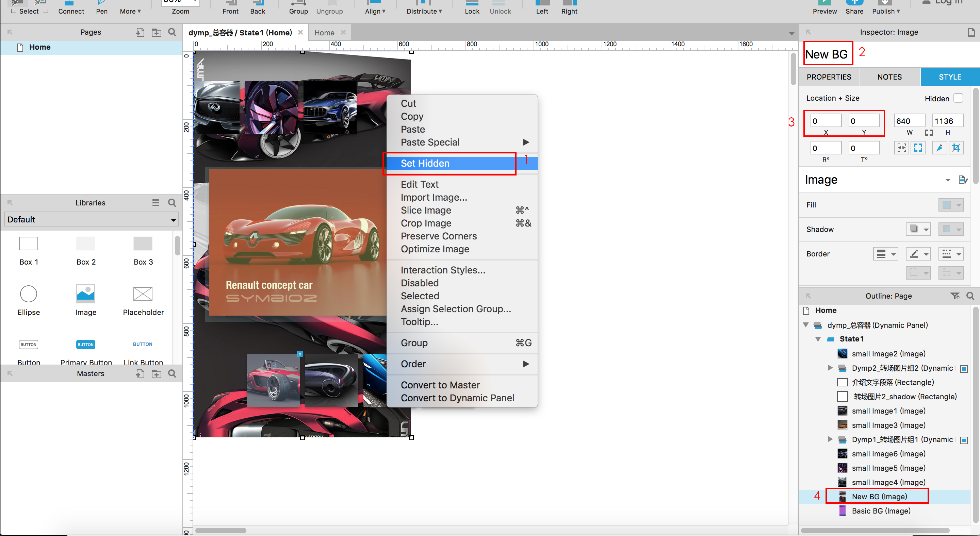Screen dimensions: 980x536
Task: Open the Fill color swatch dropdown
Action: click(950, 205)
